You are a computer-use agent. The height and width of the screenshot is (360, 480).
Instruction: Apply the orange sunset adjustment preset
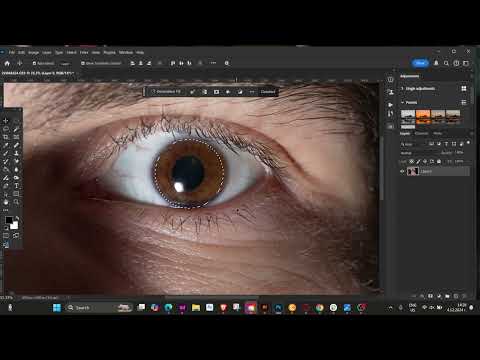coord(423,117)
